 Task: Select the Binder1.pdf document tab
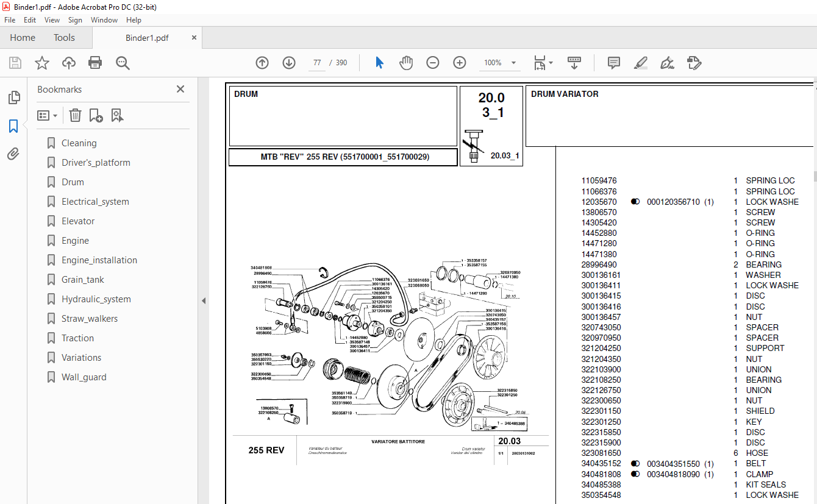(x=147, y=38)
